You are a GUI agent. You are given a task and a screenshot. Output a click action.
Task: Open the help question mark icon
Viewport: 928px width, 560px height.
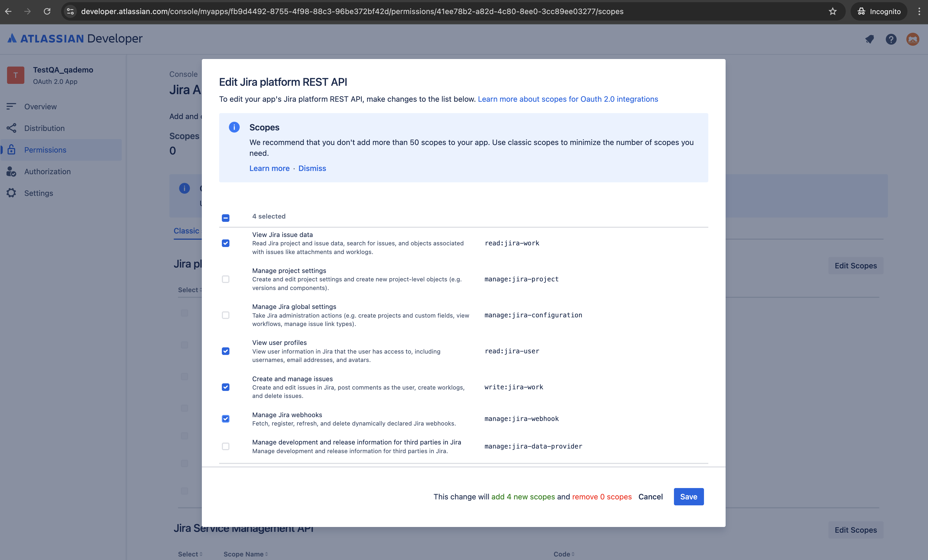891,39
